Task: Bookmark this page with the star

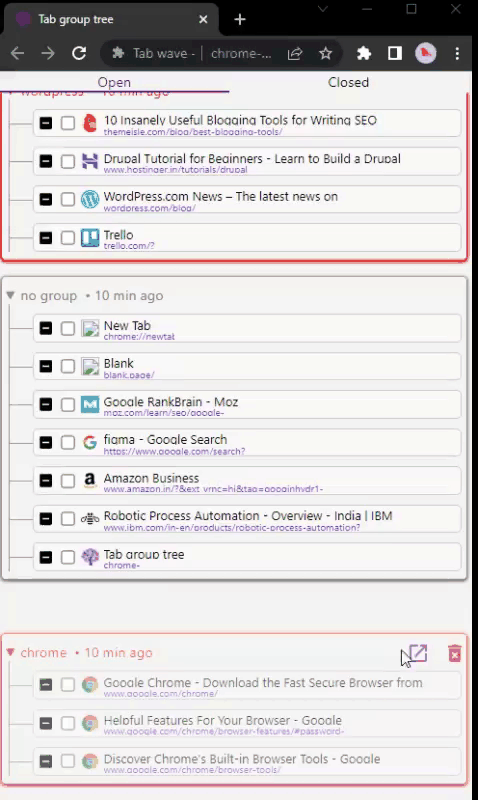Action: [325, 53]
